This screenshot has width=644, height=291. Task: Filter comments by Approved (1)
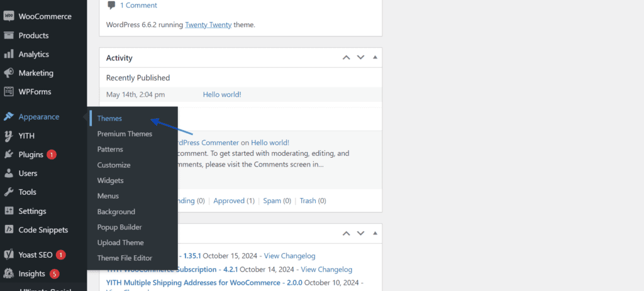(x=234, y=200)
